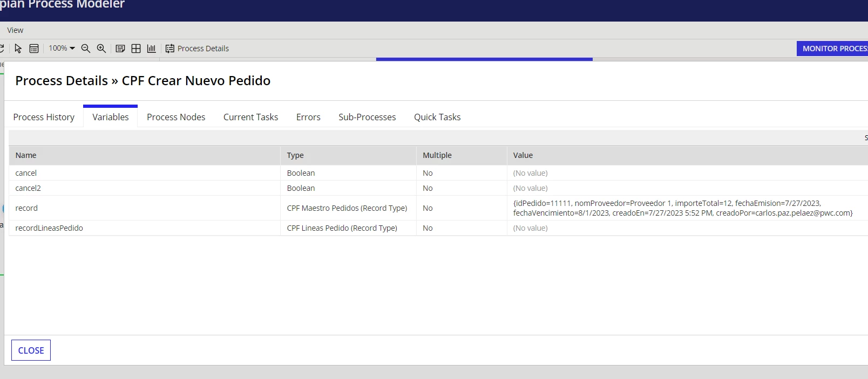Click the grid layout icon in toolbar

click(136, 49)
